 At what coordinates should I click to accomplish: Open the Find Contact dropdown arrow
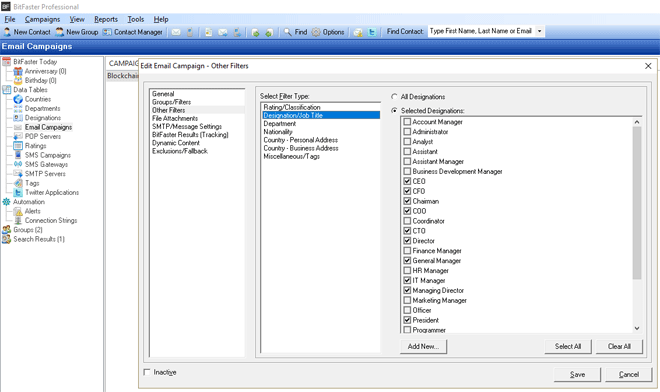[x=539, y=31]
